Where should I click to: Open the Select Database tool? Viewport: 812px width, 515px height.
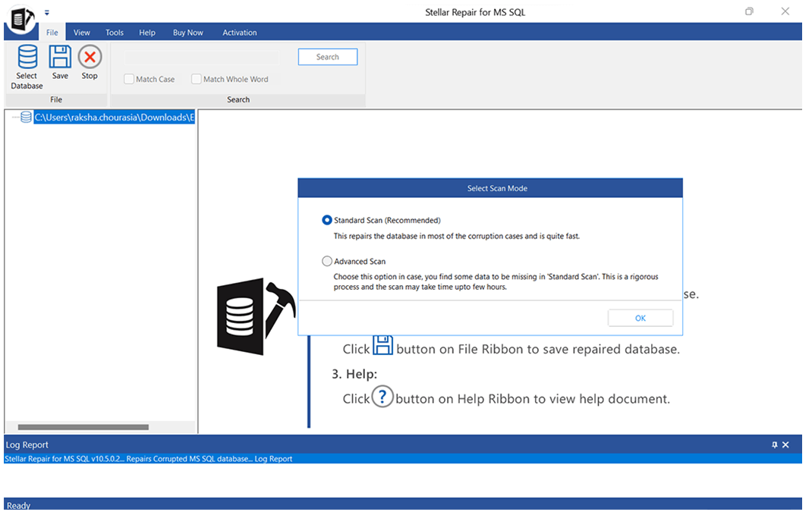26,64
